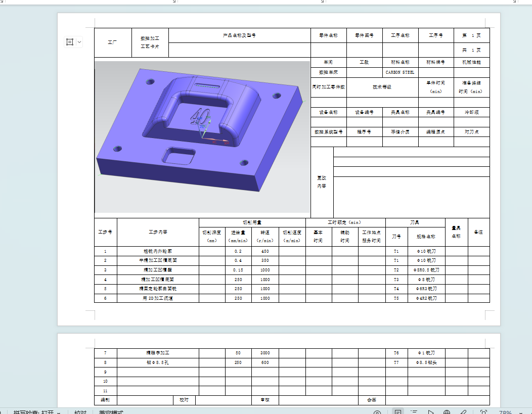Click the 车间 cell

pyautogui.click(x=328, y=62)
